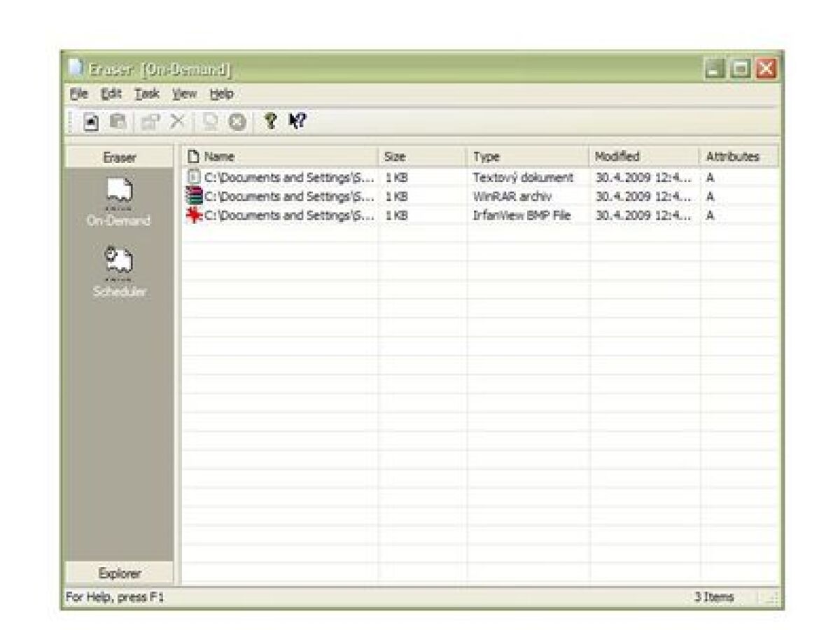The image size is (840, 630).
Task: Select the Textový dokument type cell
Action: 523,178
